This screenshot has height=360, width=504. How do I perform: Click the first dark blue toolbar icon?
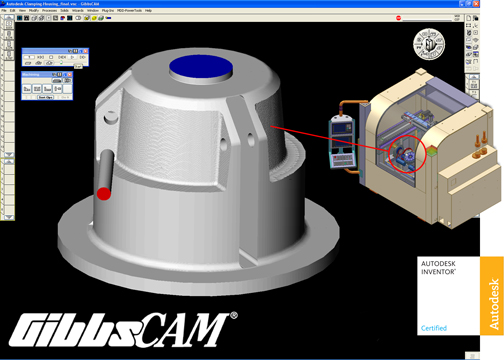[19, 18]
